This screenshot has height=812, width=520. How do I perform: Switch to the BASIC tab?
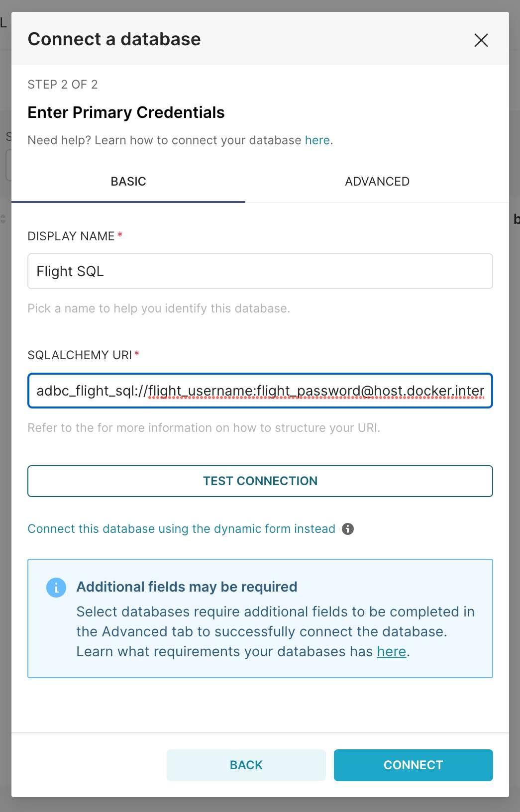pyautogui.click(x=128, y=182)
